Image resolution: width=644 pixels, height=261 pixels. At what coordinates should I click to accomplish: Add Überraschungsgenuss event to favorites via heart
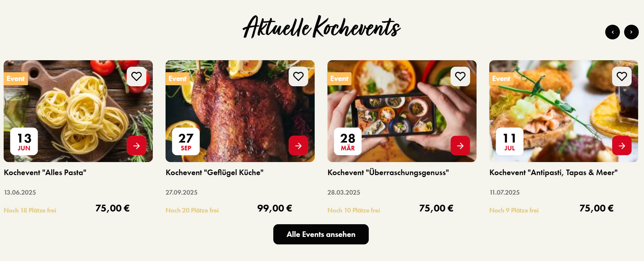point(460,76)
